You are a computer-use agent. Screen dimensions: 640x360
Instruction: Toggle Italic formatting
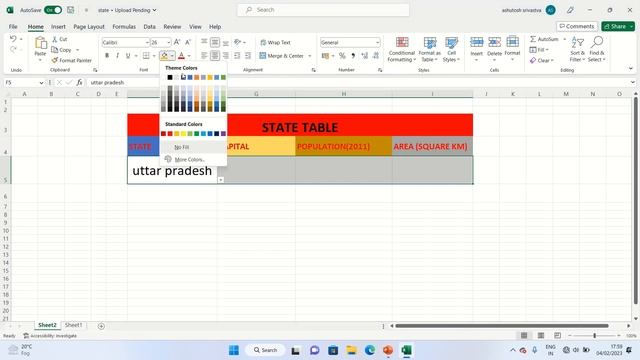tap(118, 56)
